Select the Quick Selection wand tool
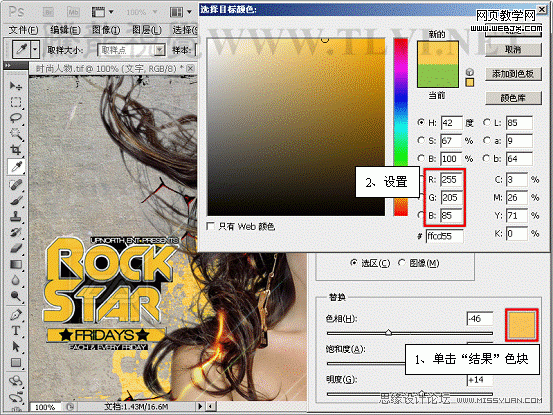The width and height of the screenshot is (553, 415). click(x=16, y=134)
